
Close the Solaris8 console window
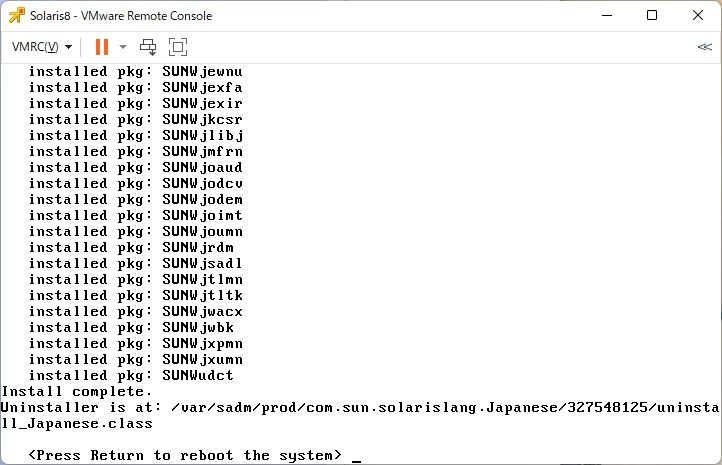(x=698, y=15)
